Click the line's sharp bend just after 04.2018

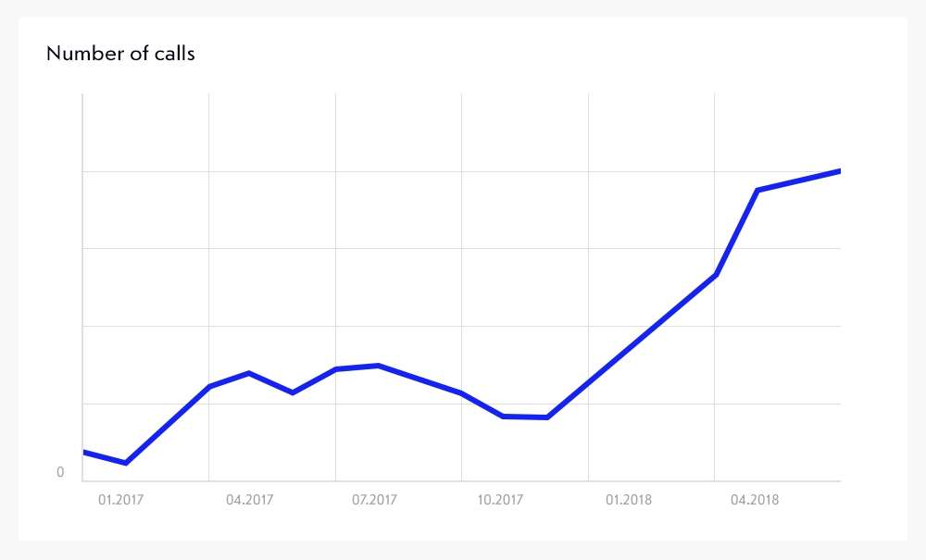tap(757, 191)
